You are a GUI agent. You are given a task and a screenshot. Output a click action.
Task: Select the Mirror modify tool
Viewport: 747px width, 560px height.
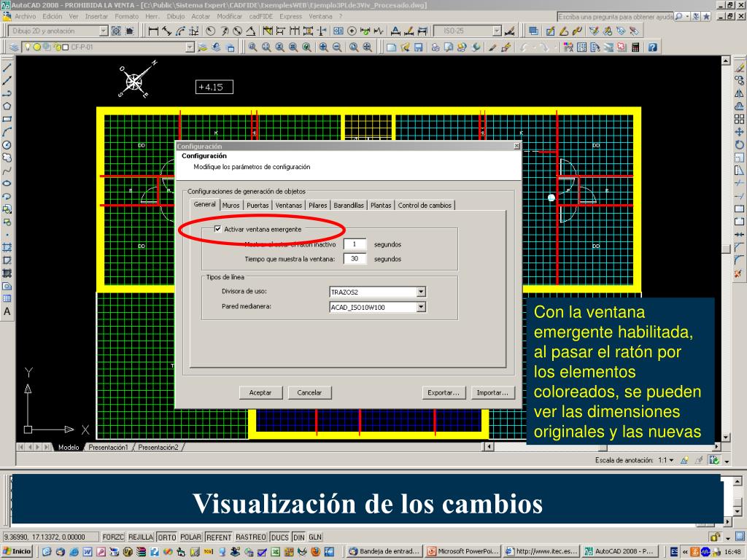(x=739, y=93)
